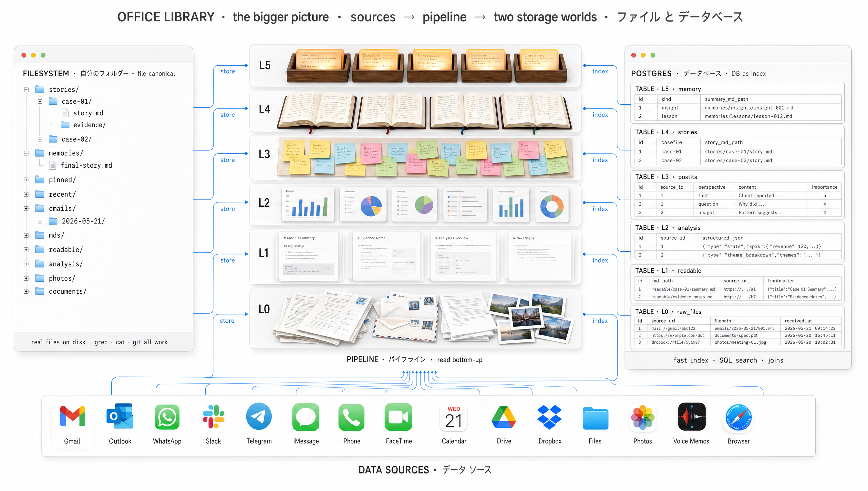868x491 pixels.
Task: Select the Google Drive icon
Action: click(x=504, y=417)
